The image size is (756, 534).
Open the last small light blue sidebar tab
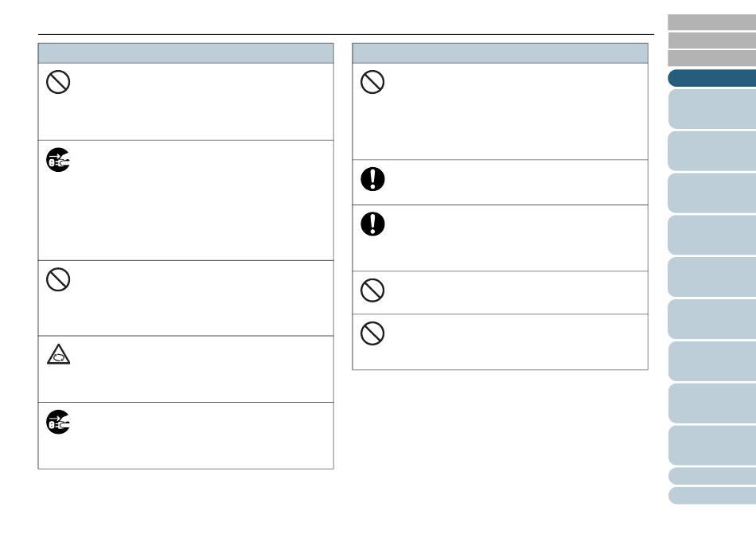pyautogui.click(x=712, y=496)
